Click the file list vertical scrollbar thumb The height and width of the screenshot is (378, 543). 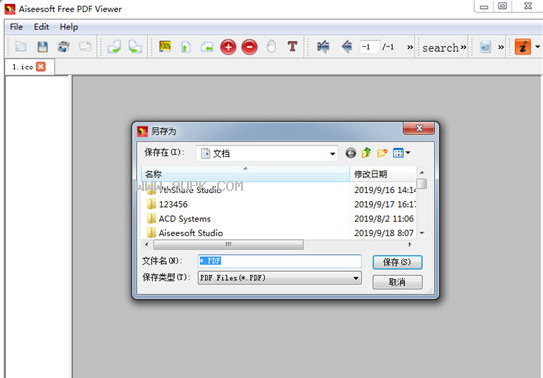pyautogui.click(x=422, y=183)
